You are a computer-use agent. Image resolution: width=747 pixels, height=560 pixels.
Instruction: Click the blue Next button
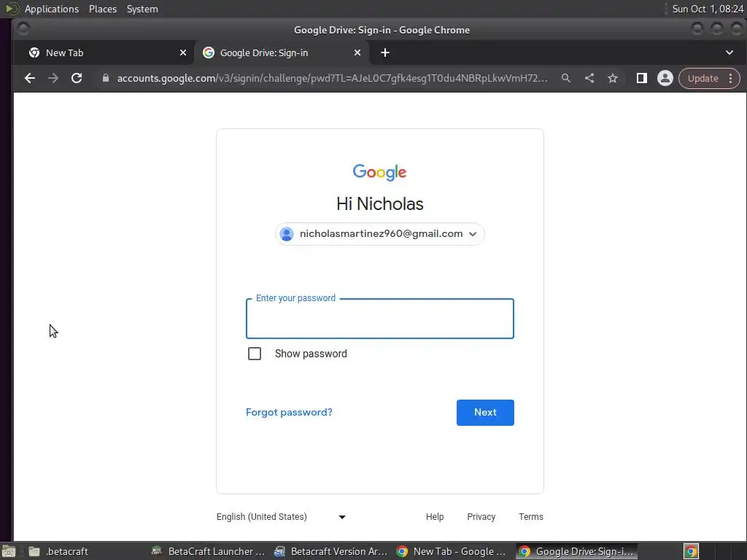point(485,413)
